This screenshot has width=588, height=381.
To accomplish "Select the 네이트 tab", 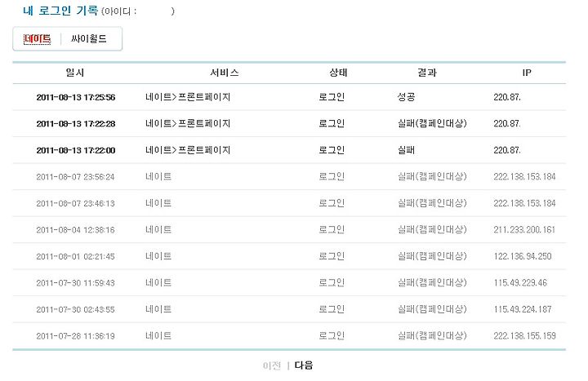I will pyautogui.click(x=37, y=39).
